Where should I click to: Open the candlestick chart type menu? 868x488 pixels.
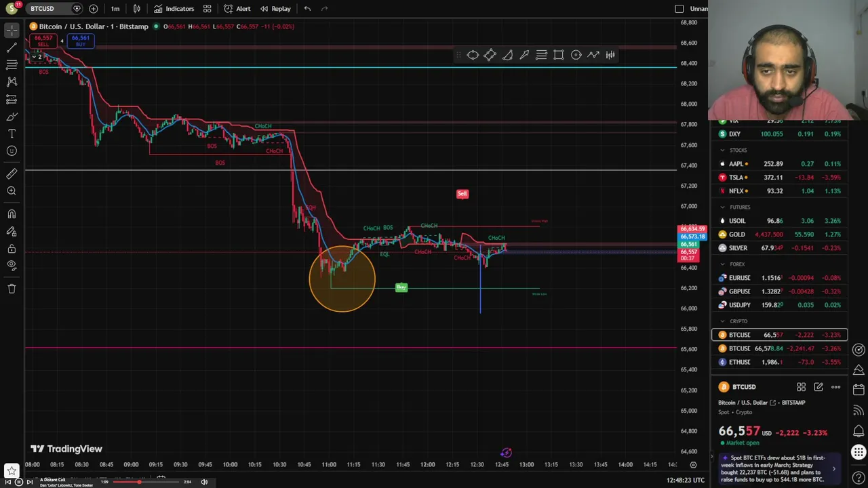click(x=137, y=9)
